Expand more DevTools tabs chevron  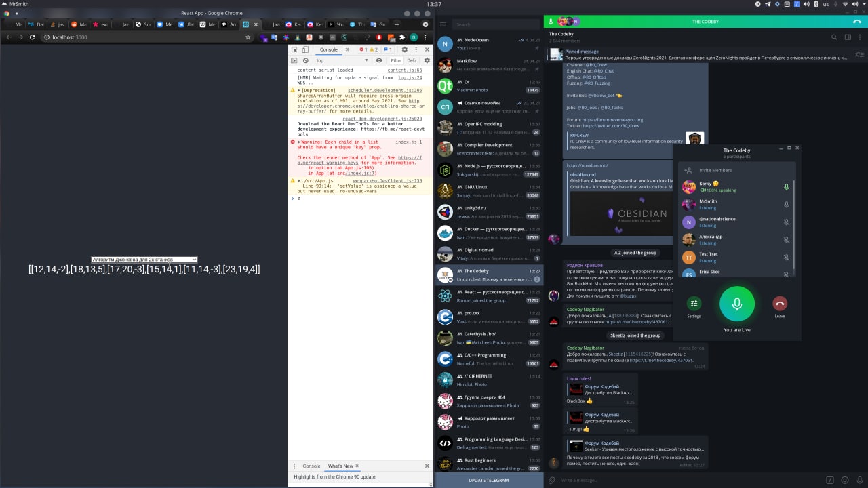pos(348,49)
